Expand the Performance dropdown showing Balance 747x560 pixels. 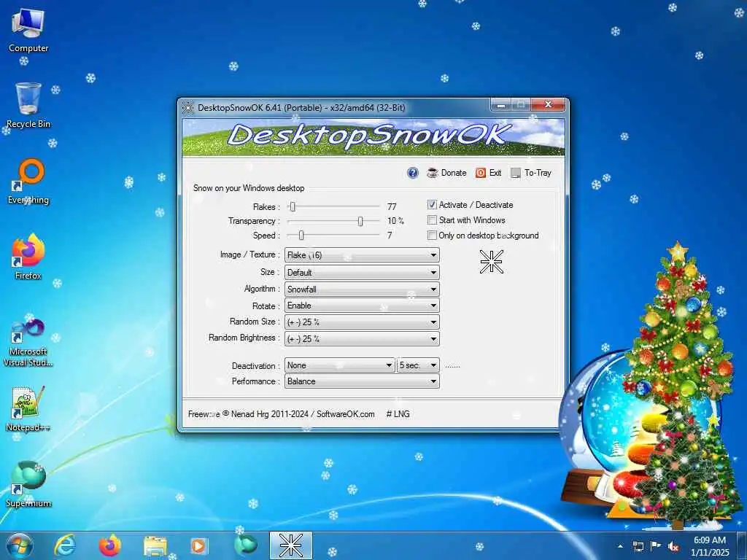pos(362,381)
